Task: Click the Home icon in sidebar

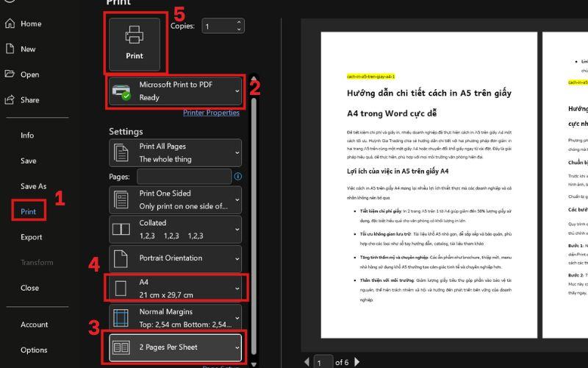Action: click(x=10, y=24)
